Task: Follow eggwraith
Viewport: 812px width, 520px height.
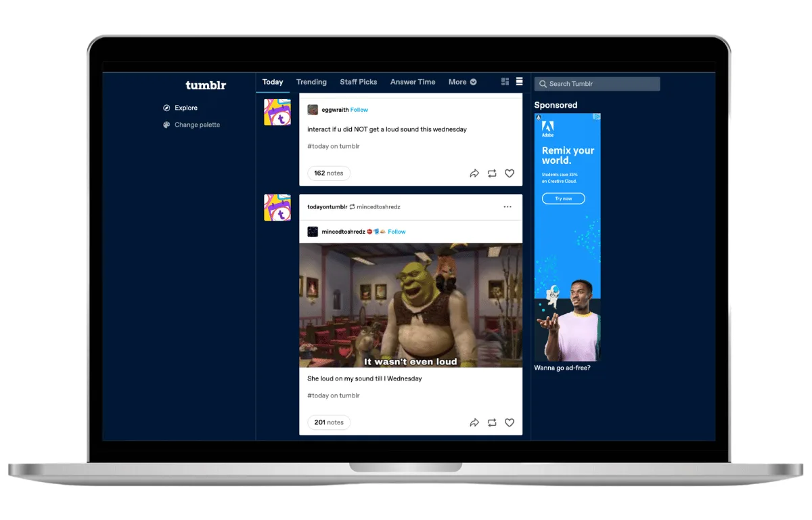Action: [359, 110]
